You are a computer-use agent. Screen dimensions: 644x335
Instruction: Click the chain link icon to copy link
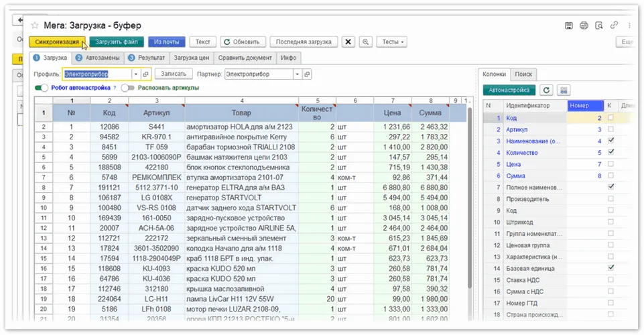[x=614, y=25]
